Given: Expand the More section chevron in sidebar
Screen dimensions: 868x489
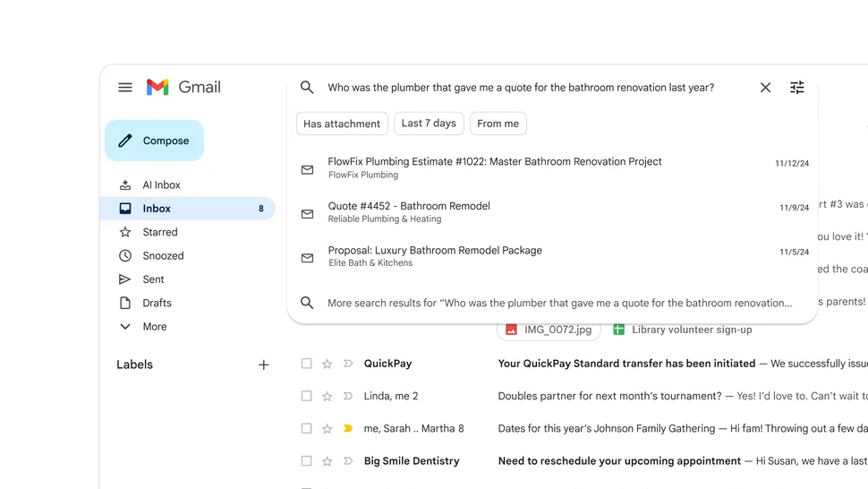Looking at the screenshot, I should point(125,327).
